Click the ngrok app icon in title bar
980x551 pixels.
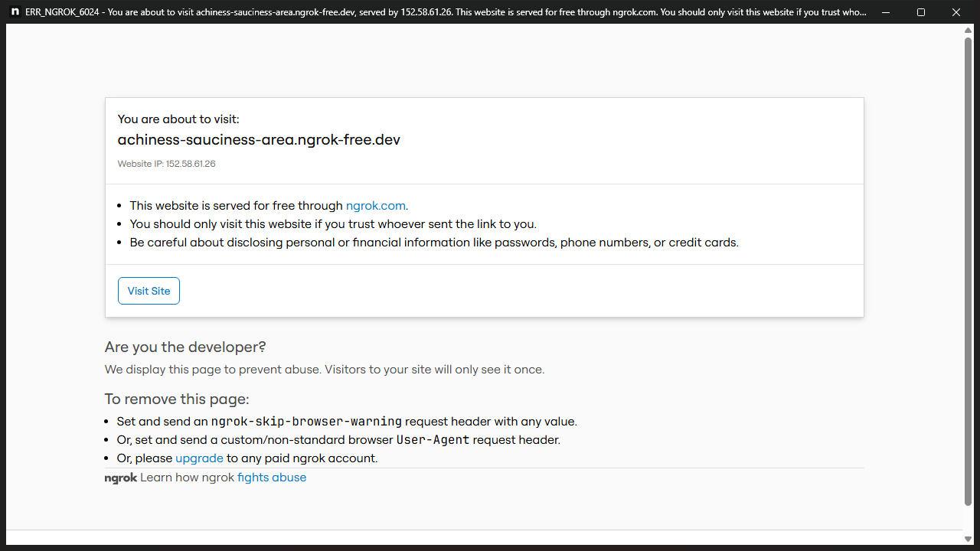tap(15, 12)
